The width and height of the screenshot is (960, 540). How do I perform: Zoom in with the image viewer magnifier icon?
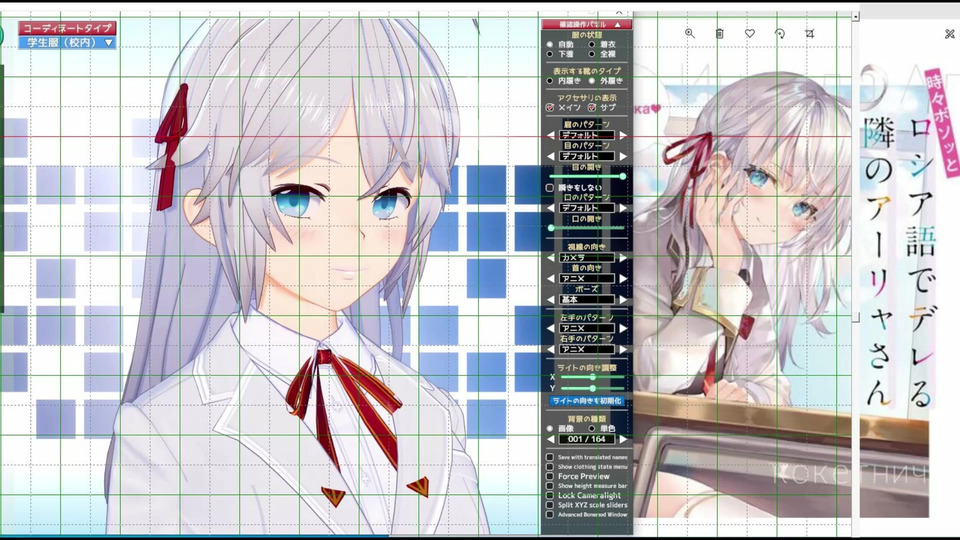click(x=689, y=34)
